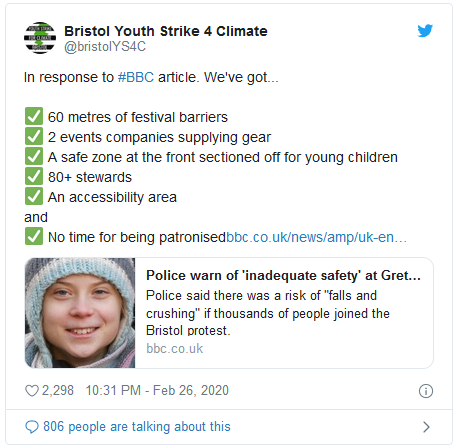Click the check emoji next to No time
The width and height of the screenshot is (459, 448).
(34, 236)
